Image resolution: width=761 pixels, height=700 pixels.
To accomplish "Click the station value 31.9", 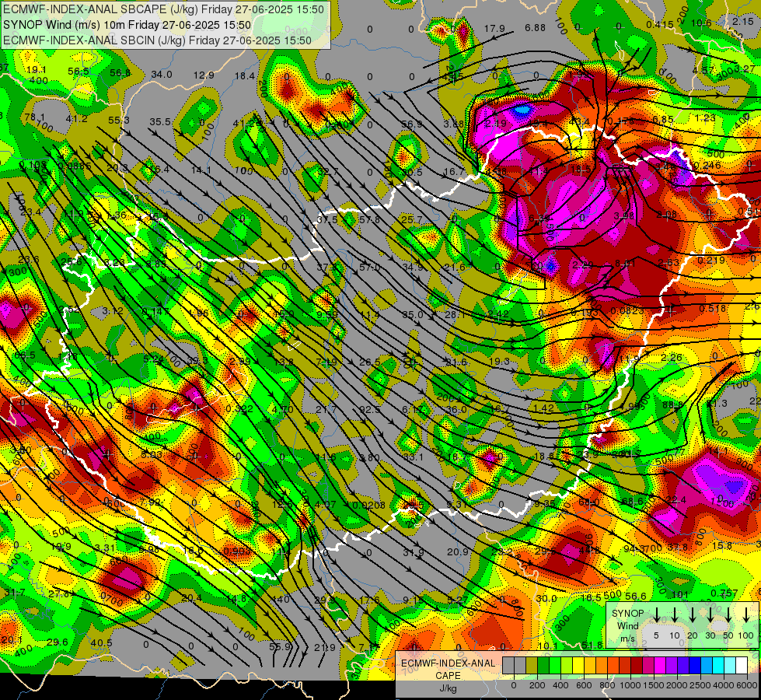I will point(414,552).
